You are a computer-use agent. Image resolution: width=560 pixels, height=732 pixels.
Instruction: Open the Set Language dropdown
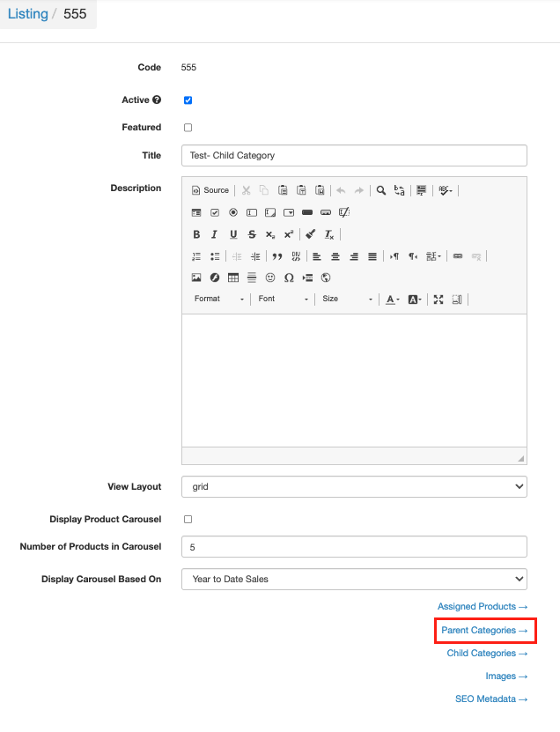(x=433, y=256)
